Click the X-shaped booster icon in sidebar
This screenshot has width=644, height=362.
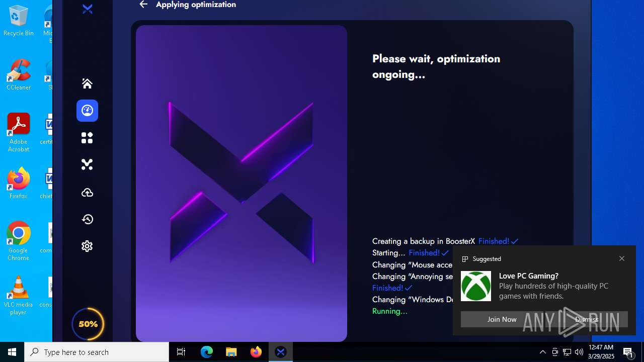coord(87,164)
